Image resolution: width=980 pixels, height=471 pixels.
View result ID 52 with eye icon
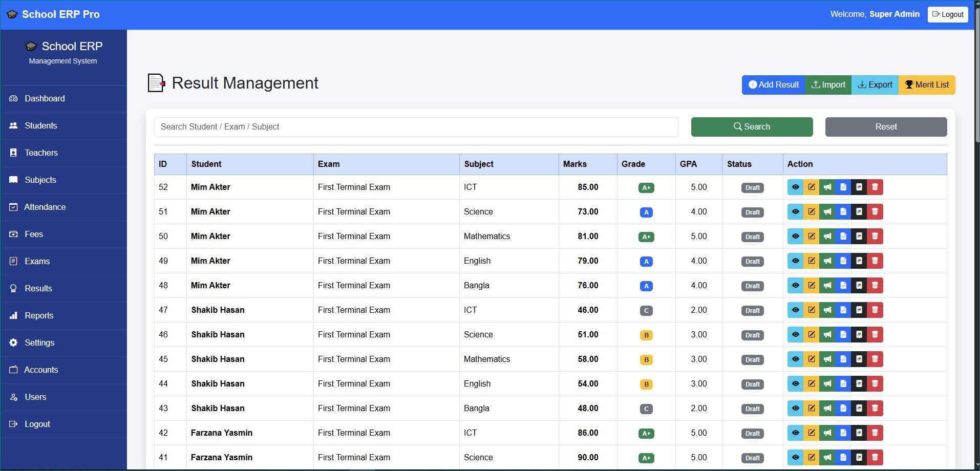click(795, 187)
